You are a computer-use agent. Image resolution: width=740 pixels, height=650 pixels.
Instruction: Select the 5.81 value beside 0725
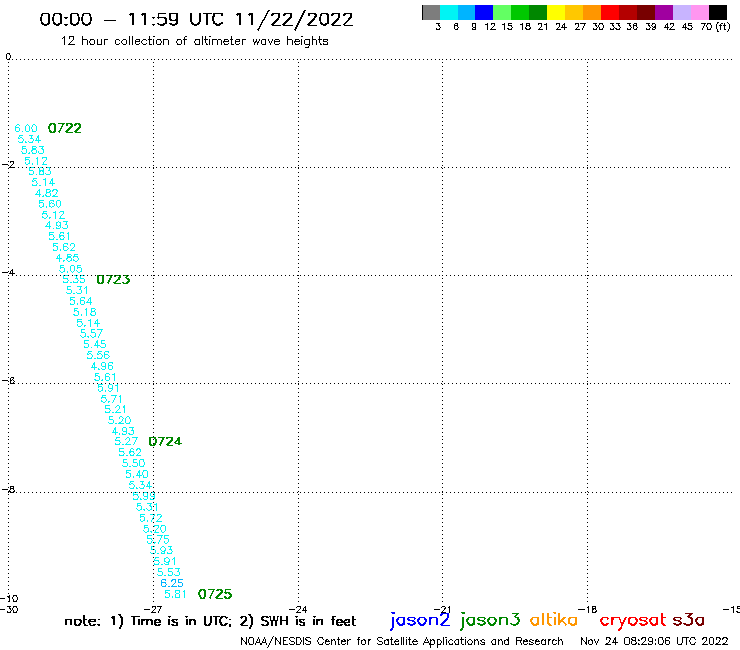pos(176,594)
